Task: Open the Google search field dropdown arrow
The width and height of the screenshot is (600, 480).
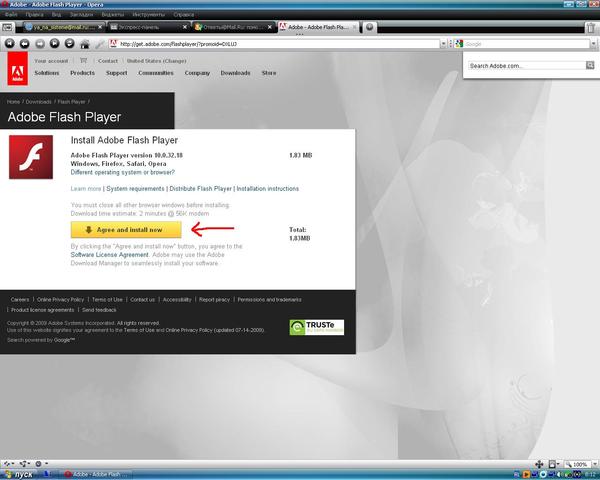Action: (594, 44)
